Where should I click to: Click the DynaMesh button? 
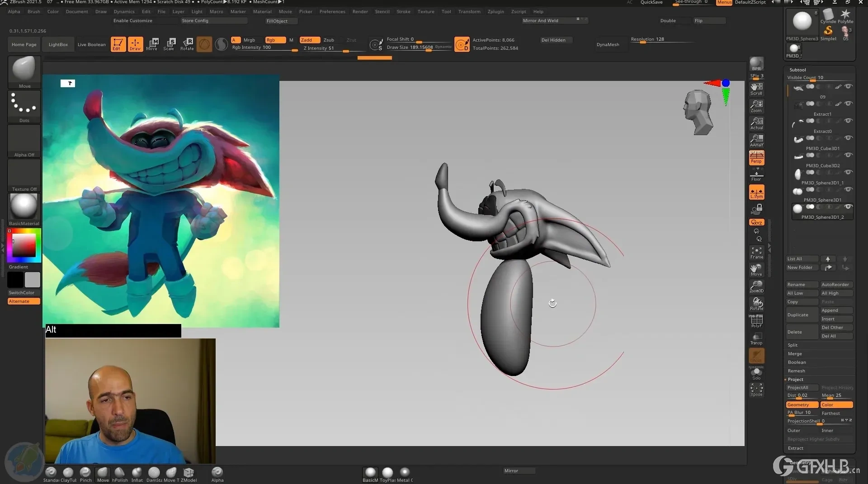coord(608,44)
